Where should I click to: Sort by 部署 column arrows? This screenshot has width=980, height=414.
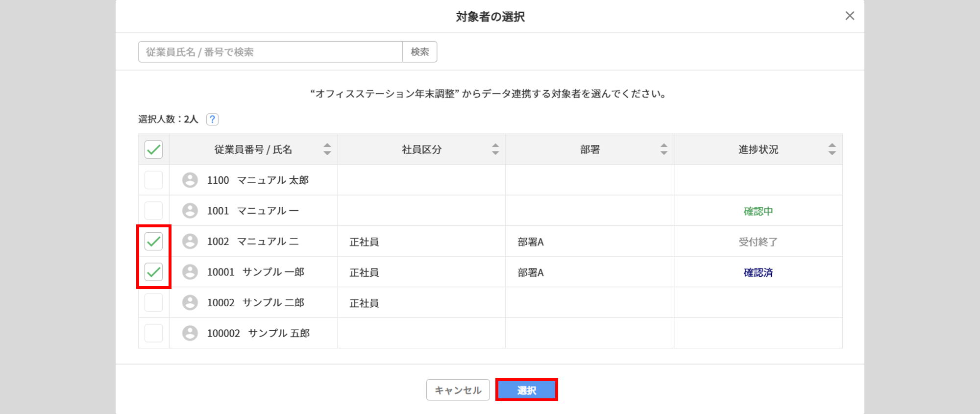coord(664,149)
